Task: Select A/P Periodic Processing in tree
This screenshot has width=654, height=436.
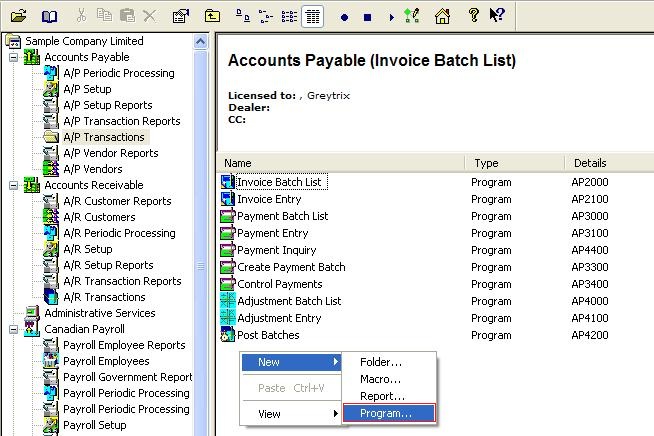Action: (119, 73)
